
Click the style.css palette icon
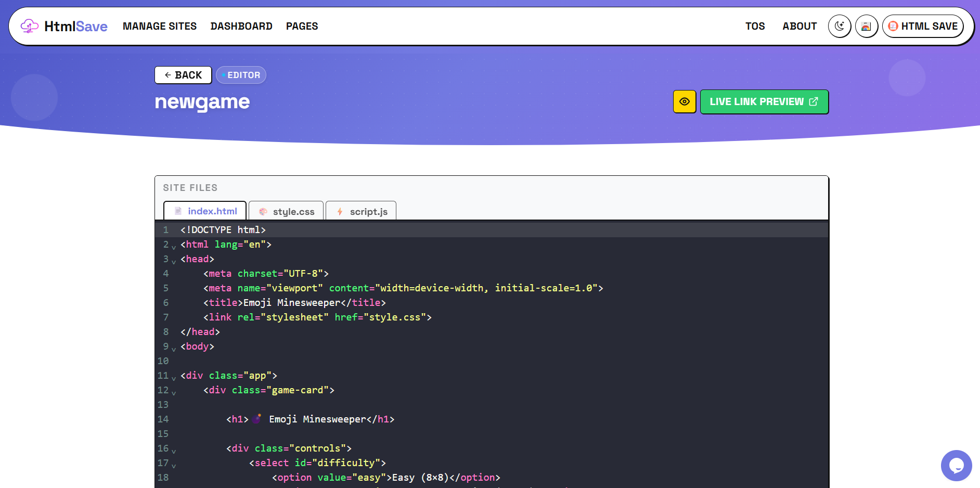263,212
